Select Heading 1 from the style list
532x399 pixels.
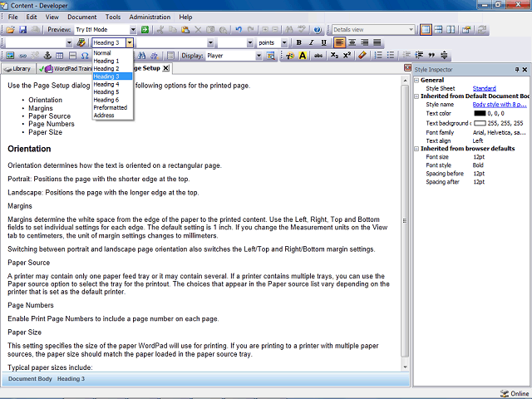(112, 61)
